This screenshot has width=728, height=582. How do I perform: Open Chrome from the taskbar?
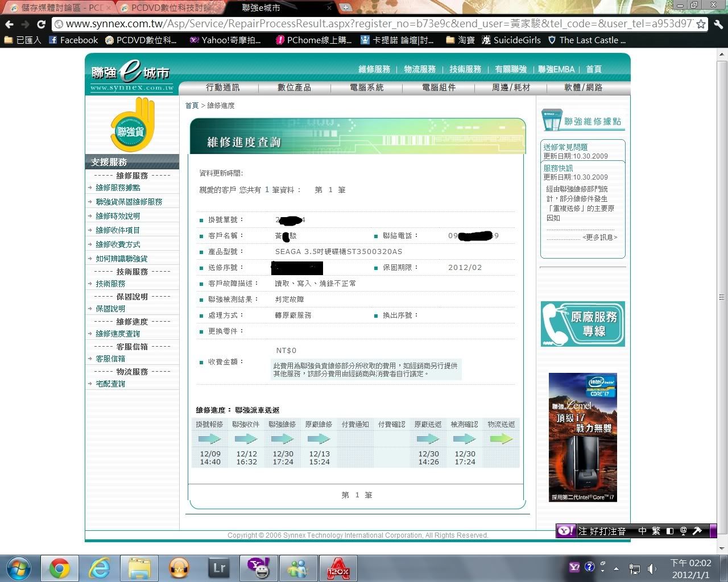[x=59, y=568]
